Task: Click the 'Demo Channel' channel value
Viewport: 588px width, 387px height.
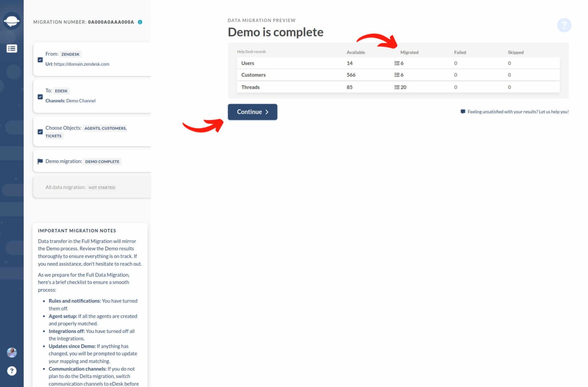Action: click(81, 101)
